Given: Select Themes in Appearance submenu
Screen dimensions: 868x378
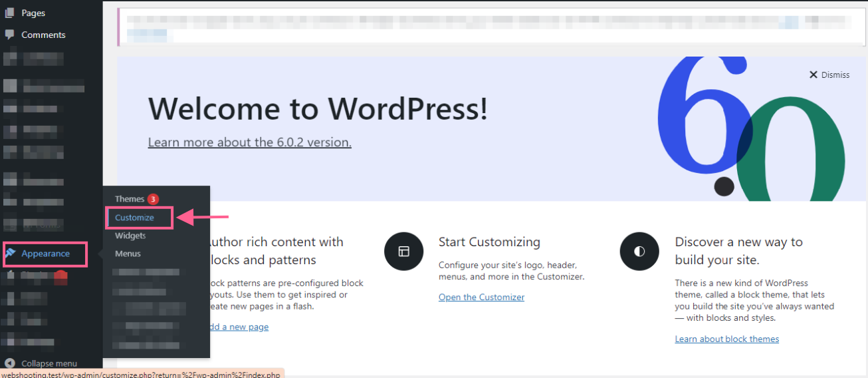Looking at the screenshot, I should 130,199.
